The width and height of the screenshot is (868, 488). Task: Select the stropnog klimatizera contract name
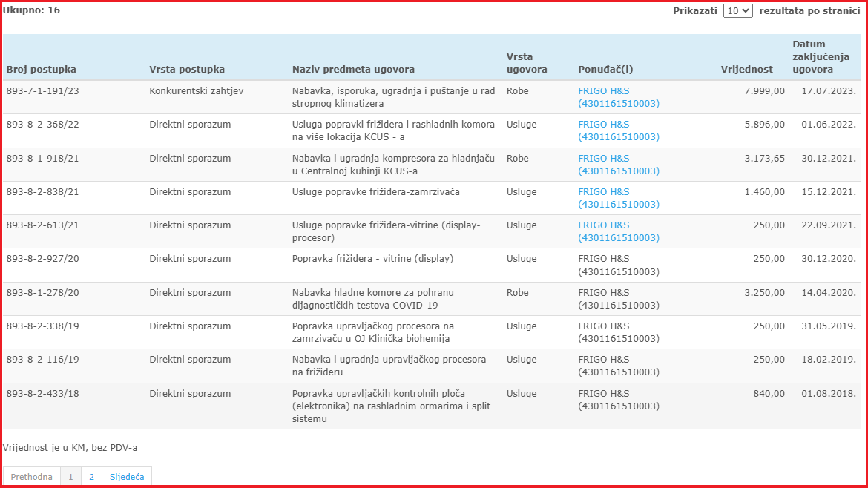[394, 97]
